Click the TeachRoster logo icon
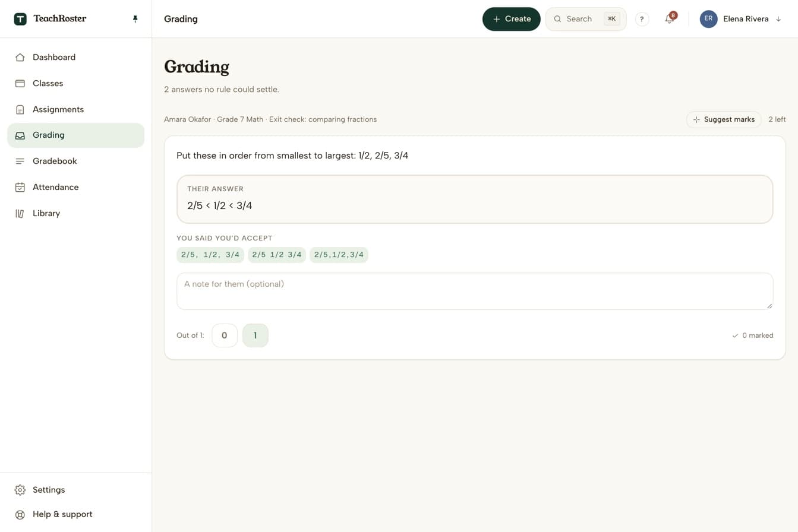The width and height of the screenshot is (798, 532). pyautogui.click(x=20, y=19)
